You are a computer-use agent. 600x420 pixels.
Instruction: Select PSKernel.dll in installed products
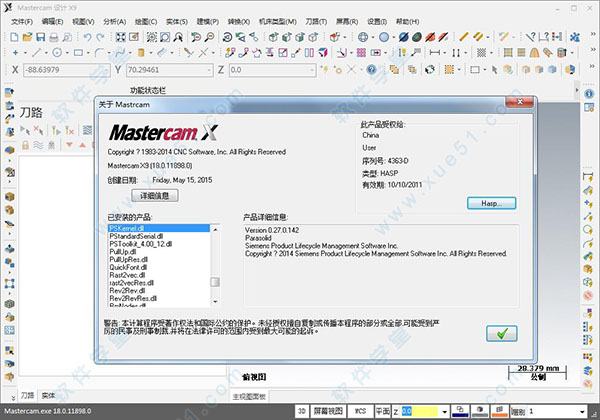click(x=159, y=228)
